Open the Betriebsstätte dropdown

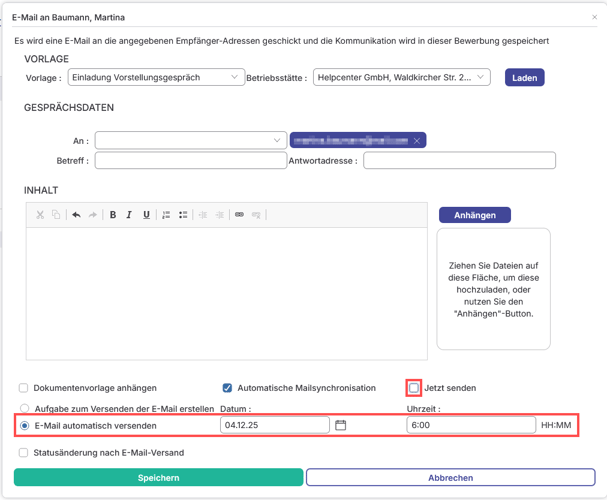(x=402, y=77)
